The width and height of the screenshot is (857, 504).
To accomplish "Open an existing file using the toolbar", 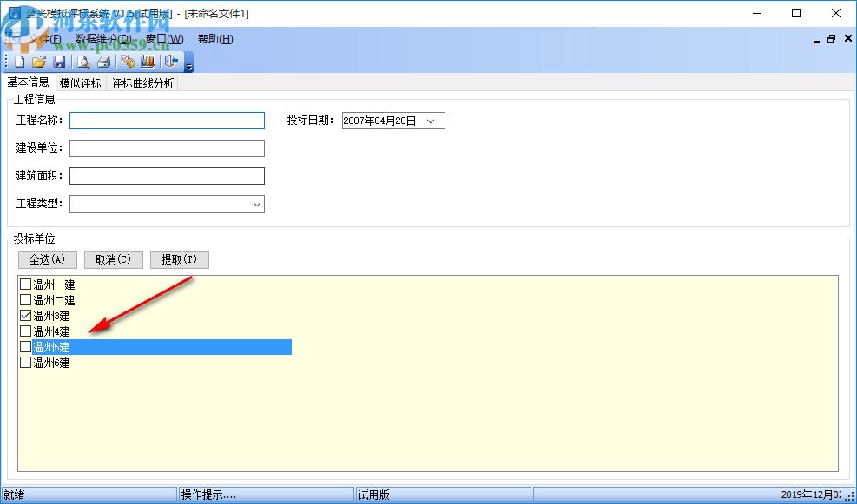I will 39,61.
